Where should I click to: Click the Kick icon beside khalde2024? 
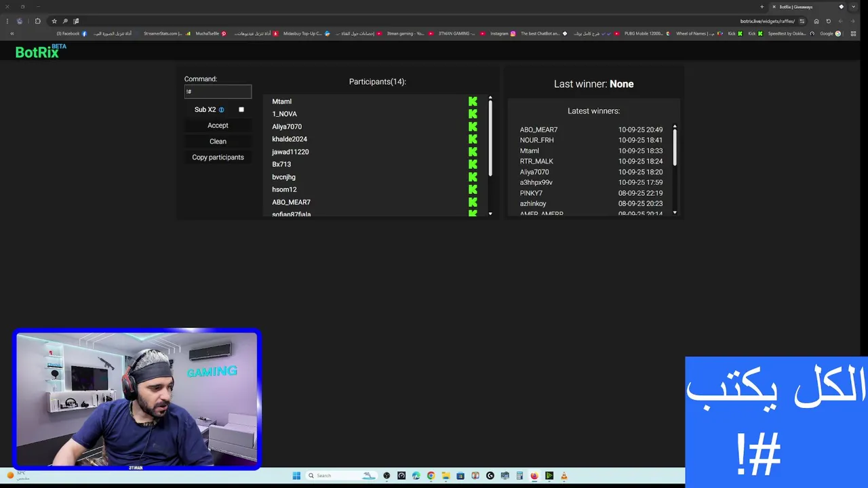(x=473, y=139)
